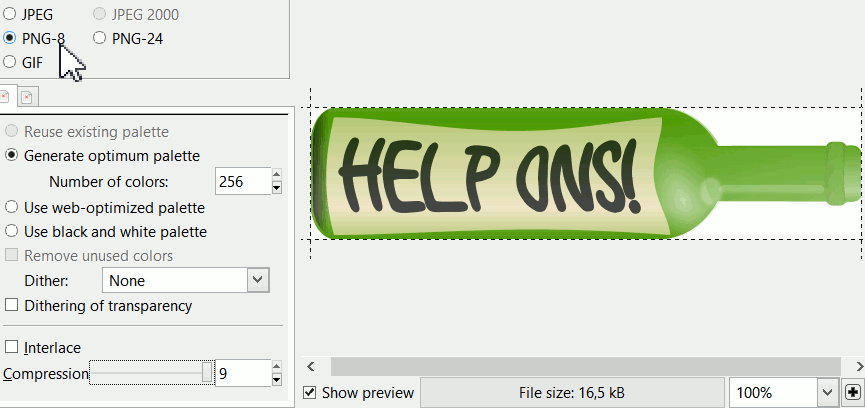Viewport: 865px width, 408px height.
Task: Click the preview scroll left arrow
Action: click(x=311, y=366)
